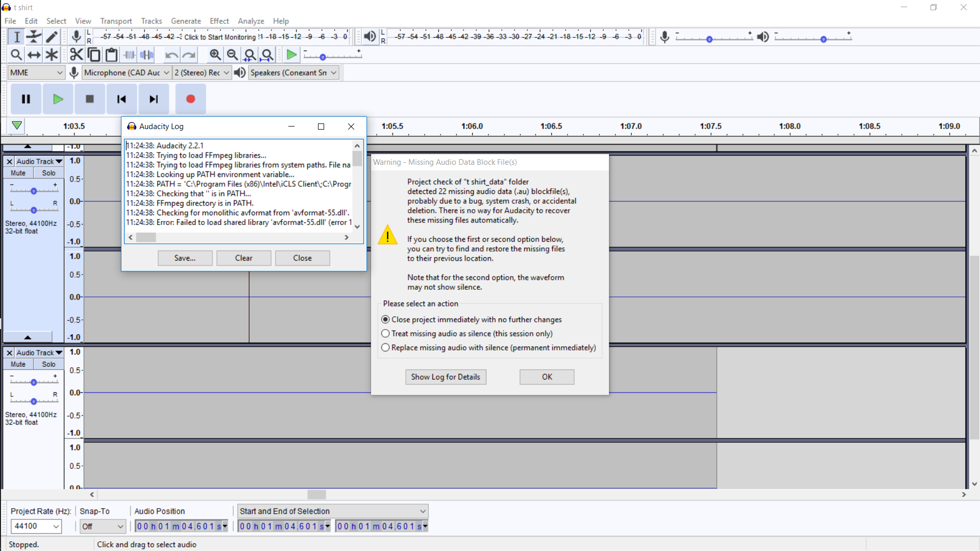This screenshot has width=980, height=551.
Task: Open the Edit menu
Action: (x=31, y=21)
